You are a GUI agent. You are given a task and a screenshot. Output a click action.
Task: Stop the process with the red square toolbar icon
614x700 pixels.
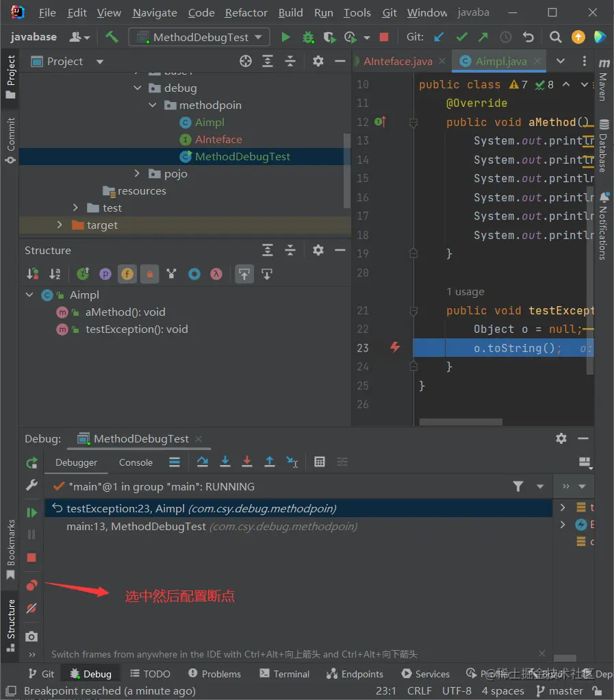pyautogui.click(x=384, y=37)
